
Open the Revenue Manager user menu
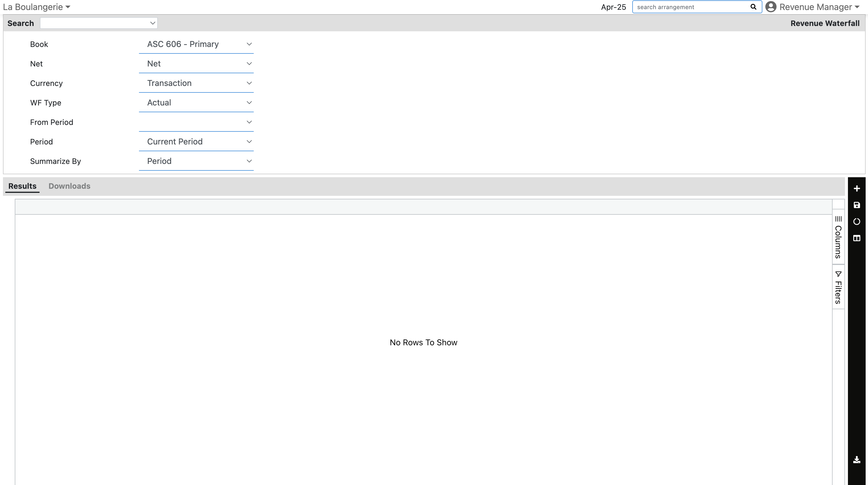click(x=819, y=7)
